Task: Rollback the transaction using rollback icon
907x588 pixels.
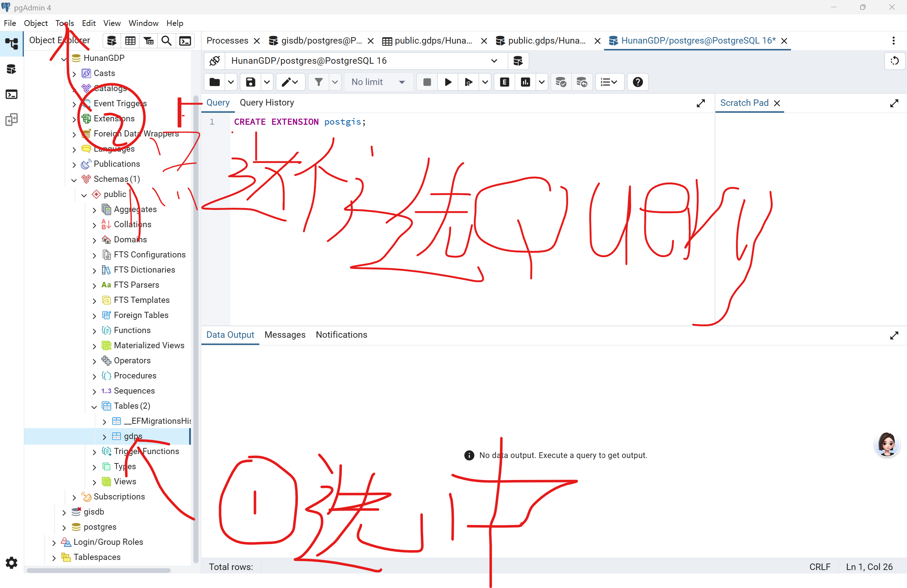Action: point(581,82)
